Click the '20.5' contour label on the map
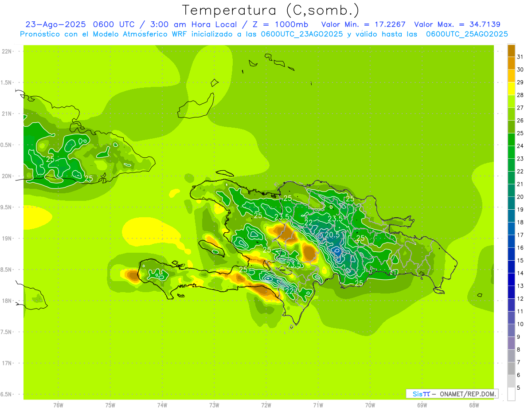 coord(332,235)
